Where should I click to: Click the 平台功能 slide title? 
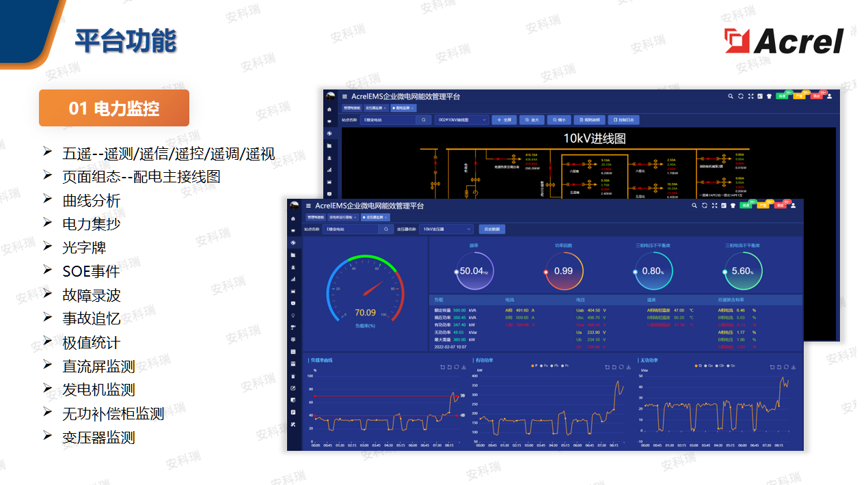tap(125, 42)
